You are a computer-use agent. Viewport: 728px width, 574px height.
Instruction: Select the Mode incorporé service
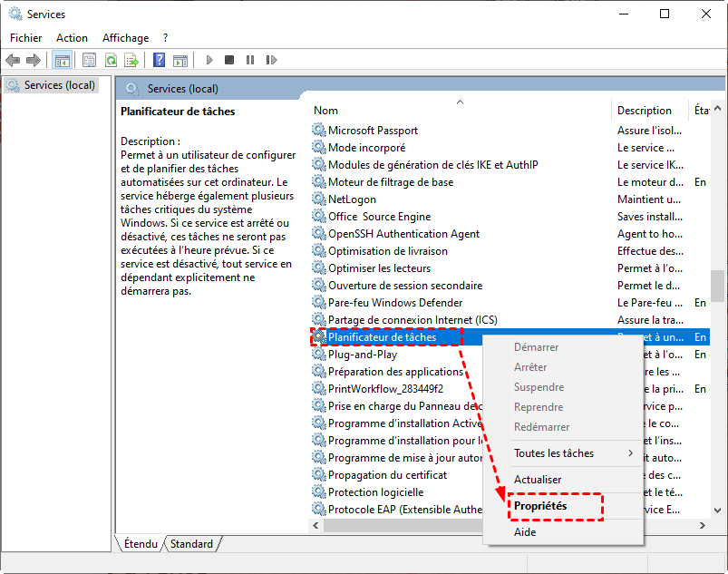[x=367, y=148]
